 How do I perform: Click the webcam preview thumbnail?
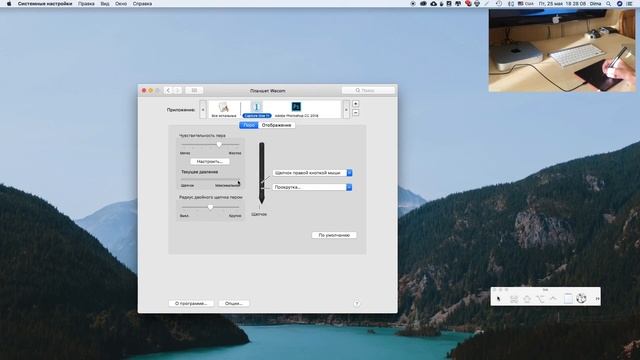pos(562,50)
